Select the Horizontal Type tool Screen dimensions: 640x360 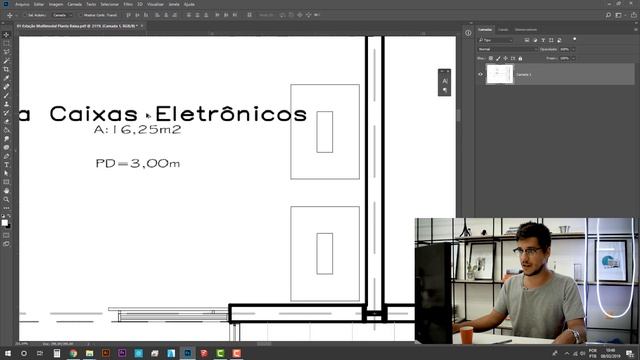(6, 165)
